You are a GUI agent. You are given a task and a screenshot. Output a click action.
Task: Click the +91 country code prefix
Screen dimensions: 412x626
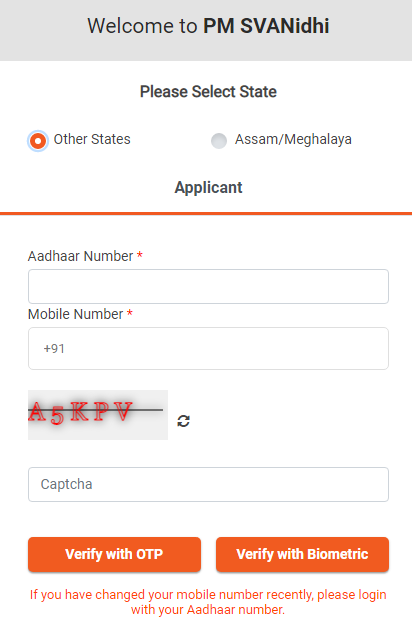pos(54,349)
